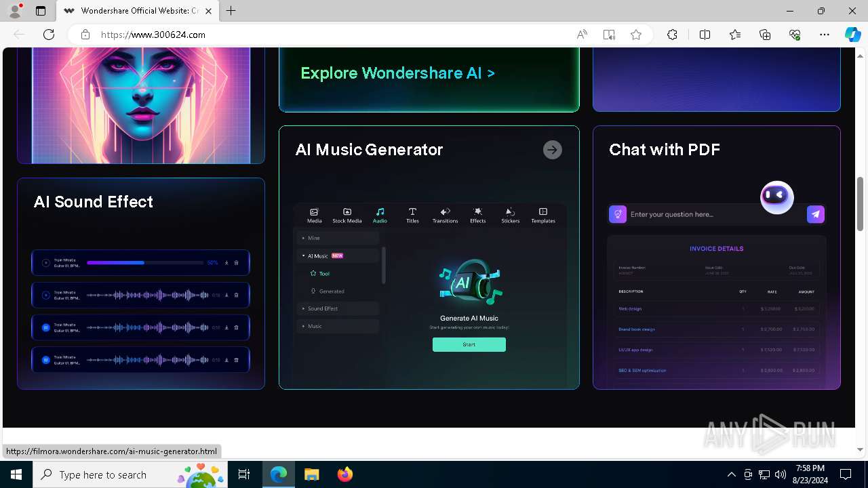Open Split screen icon in Edge
This screenshot has width=868, height=488.
click(x=705, y=35)
